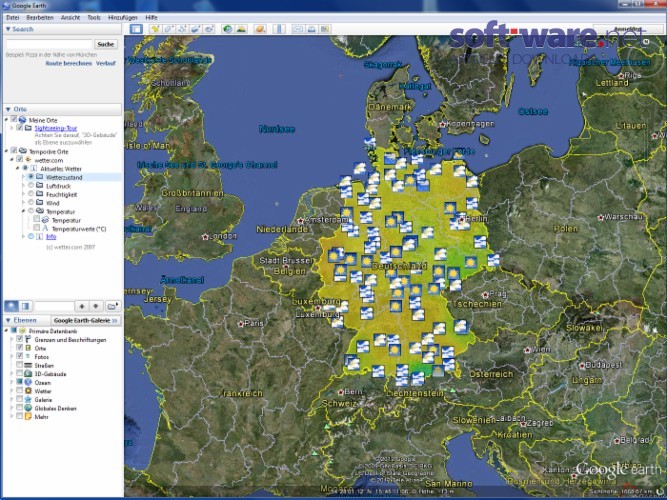Viewport: 667px width, 500px height.
Task: Click the move up arrow button
Action: (x=82, y=306)
